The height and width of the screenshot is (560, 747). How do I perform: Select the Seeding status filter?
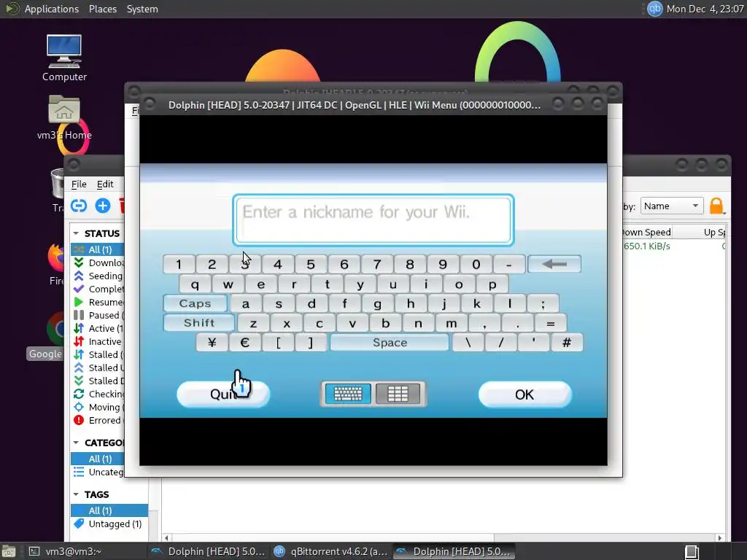pos(98,276)
